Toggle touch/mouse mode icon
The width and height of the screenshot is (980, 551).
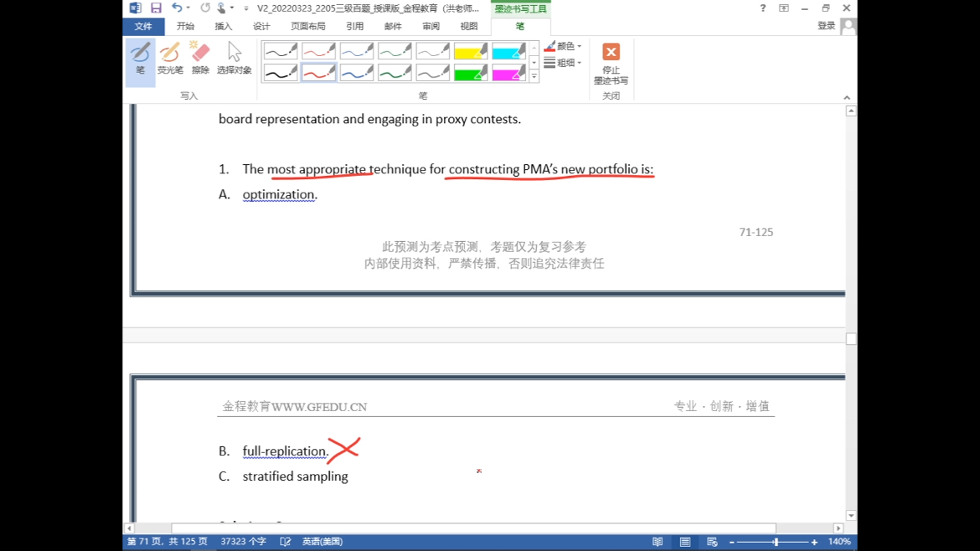[x=221, y=8]
